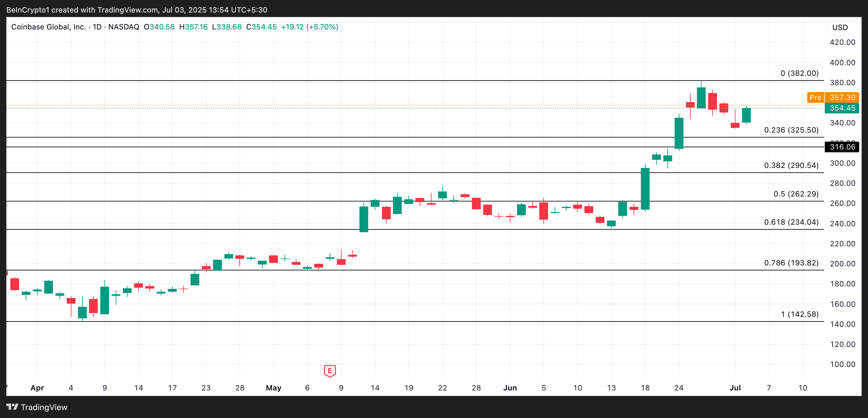
Task: Open the USD currency selector
Action: pos(840,28)
